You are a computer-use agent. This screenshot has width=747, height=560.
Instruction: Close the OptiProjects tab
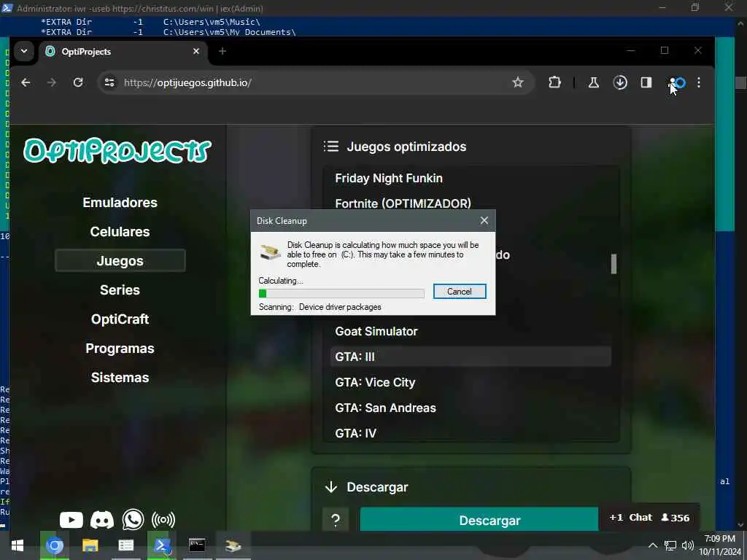pos(196,51)
